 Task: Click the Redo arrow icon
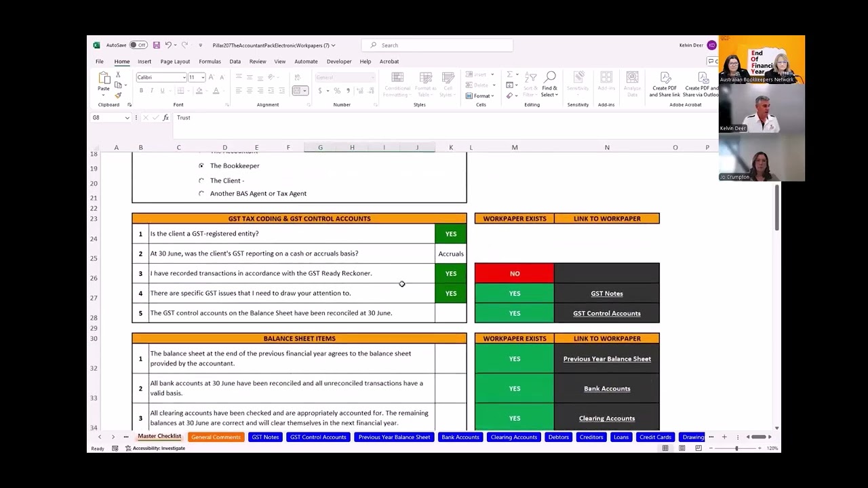tap(184, 45)
